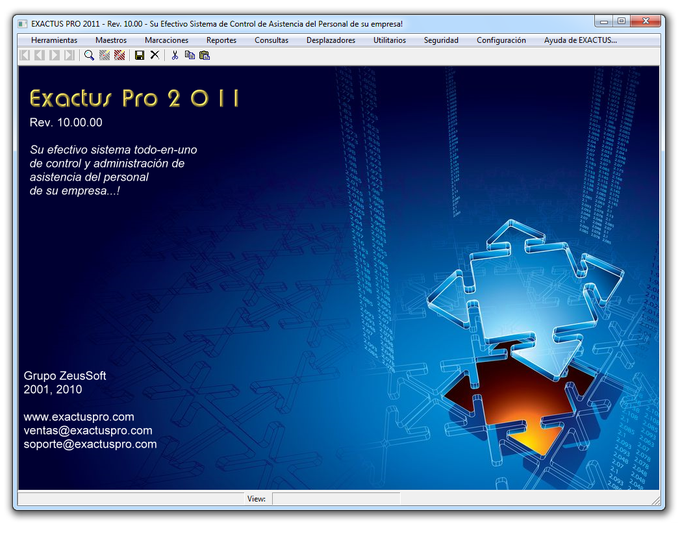Open the Desplazadores menu
Screen dimensions: 680x534
(x=331, y=40)
